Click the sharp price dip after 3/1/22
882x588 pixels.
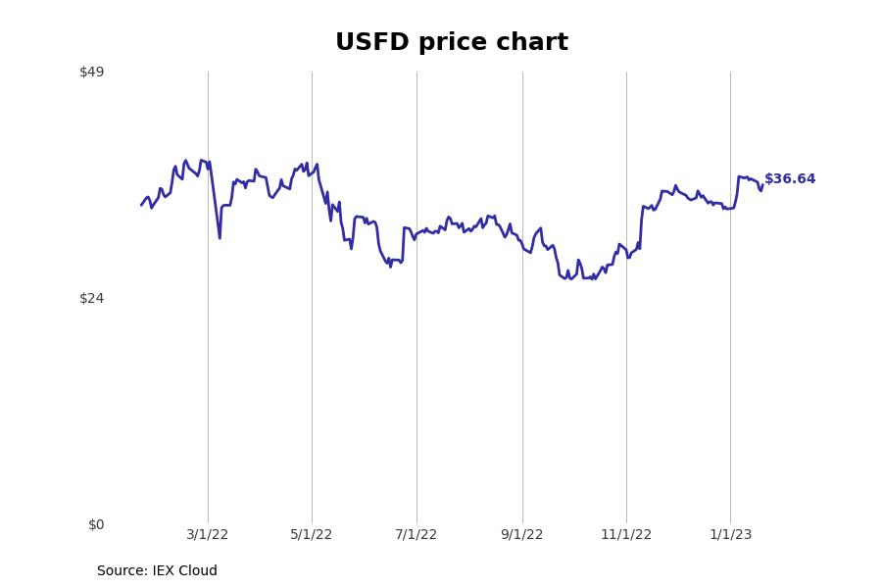pos(220,237)
